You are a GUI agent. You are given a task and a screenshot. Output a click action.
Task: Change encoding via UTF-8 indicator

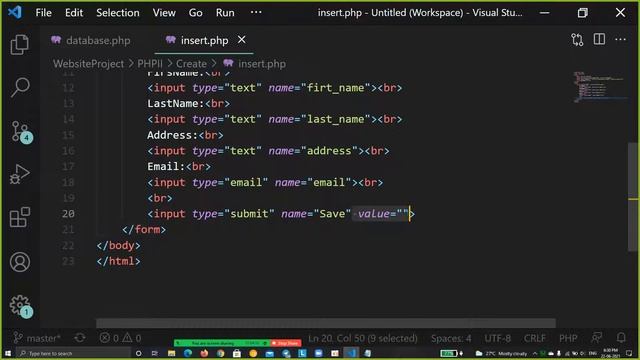(x=497, y=338)
